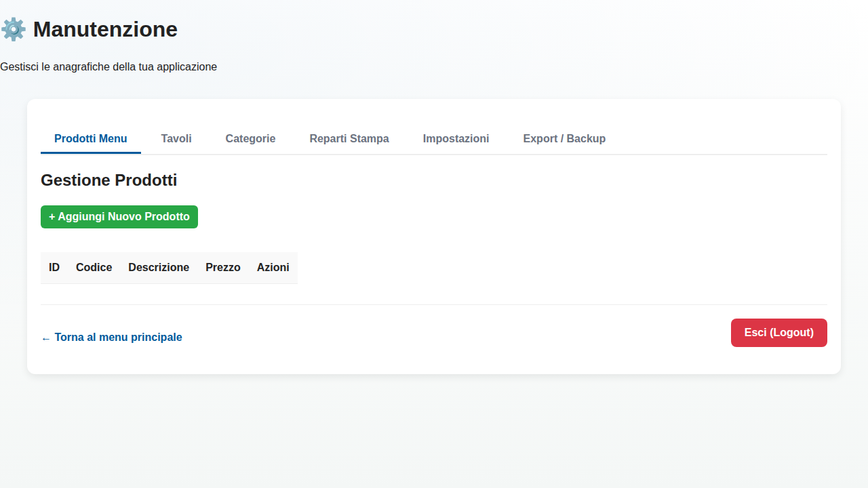Click the gear icon beside Manutenzione
This screenshot has height=488, width=868.
point(14,30)
